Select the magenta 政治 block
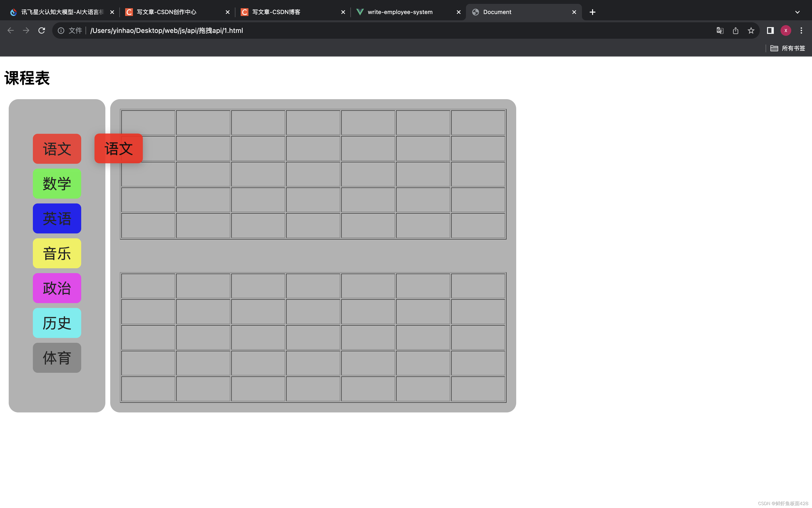The height and width of the screenshot is (508, 812). pyautogui.click(x=57, y=288)
